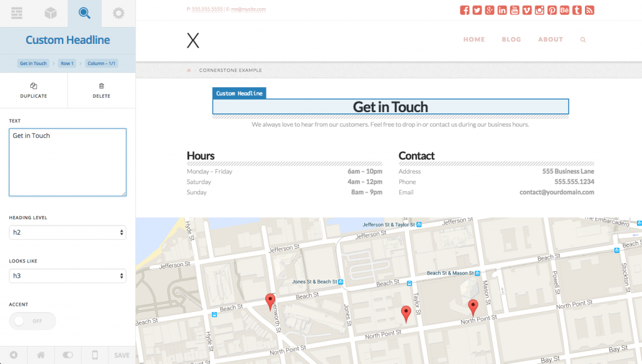The height and width of the screenshot is (364, 642).
Task: Open the Looks Like dropdown
Action: pyautogui.click(x=67, y=276)
